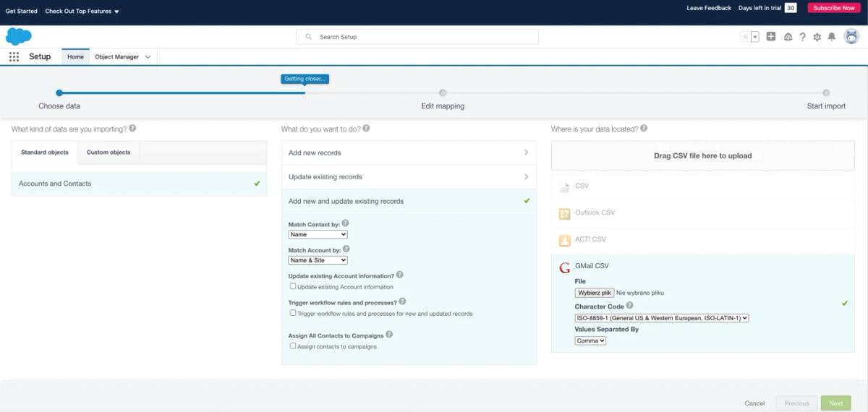The image size is (868, 412).
Task: Open the favorites list dropdown arrow
Action: (x=755, y=37)
